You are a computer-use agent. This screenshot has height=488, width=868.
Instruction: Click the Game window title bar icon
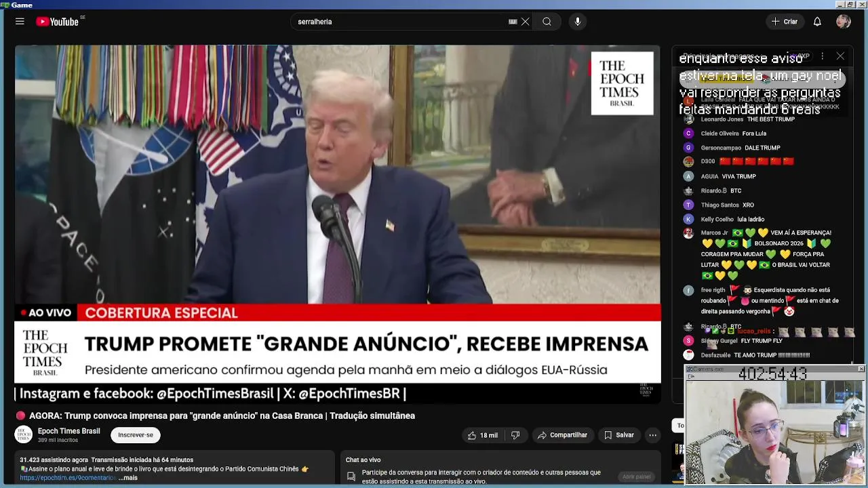(x=5, y=5)
